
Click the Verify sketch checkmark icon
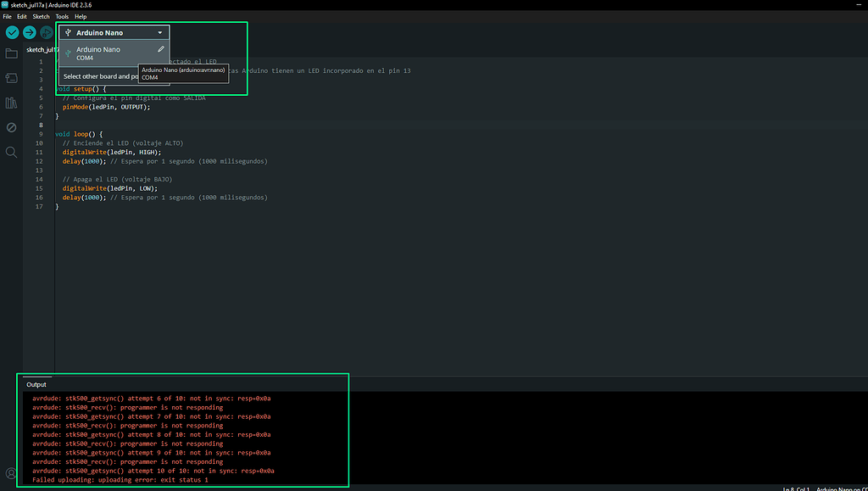pos(11,32)
